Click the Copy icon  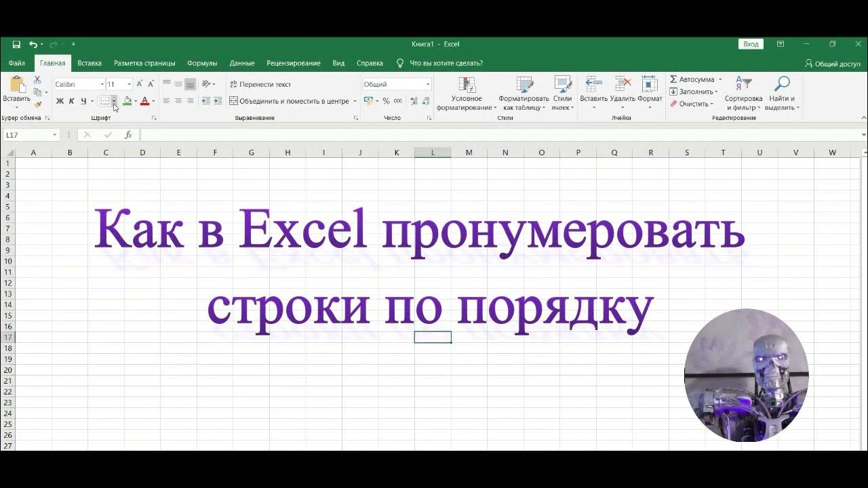[38, 92]
